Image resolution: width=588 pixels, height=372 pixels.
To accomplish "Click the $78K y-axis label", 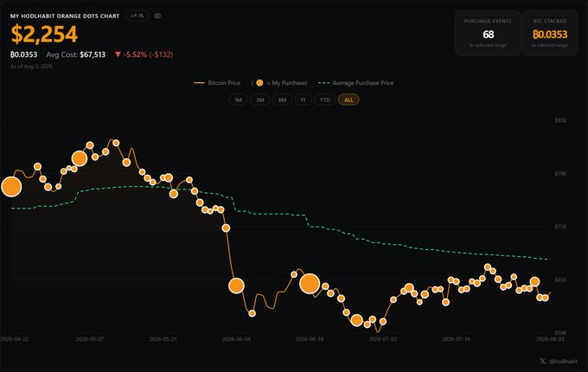I will pos(560,173).
